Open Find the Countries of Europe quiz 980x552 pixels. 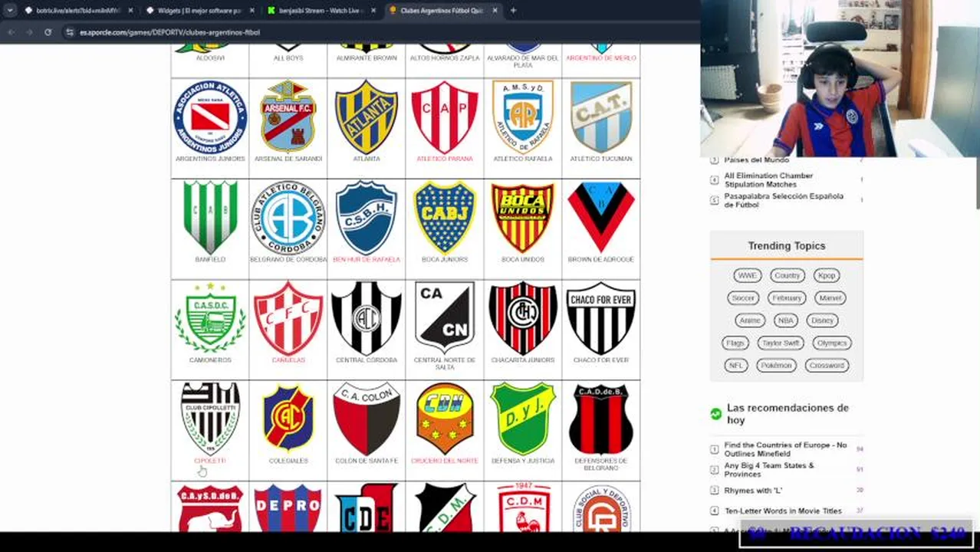(785, 449)
